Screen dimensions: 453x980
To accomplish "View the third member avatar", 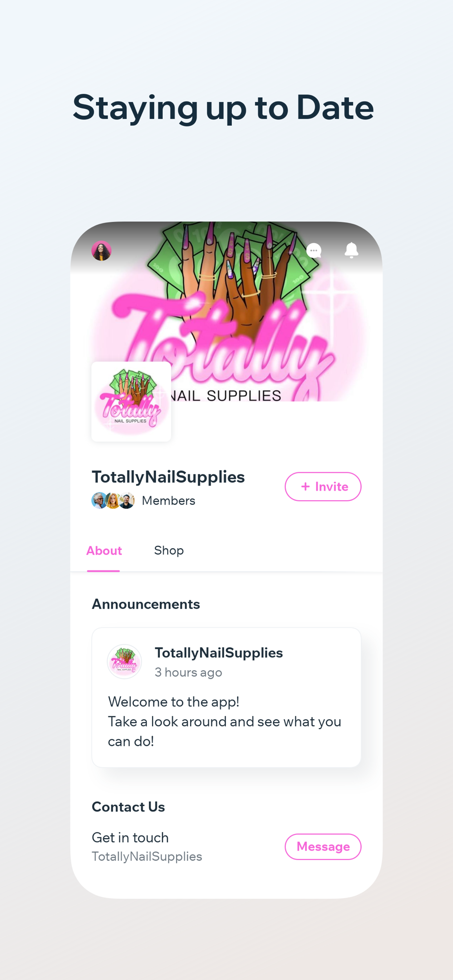I will click(x=126, y=500).
